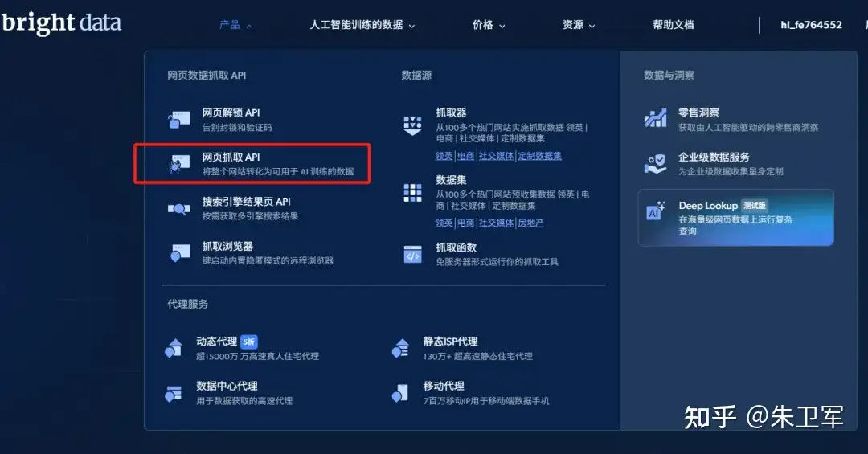Open 网页抓取 API product
Image resolution: width=868 pixels, height=454 pixels.
[231, 157]
